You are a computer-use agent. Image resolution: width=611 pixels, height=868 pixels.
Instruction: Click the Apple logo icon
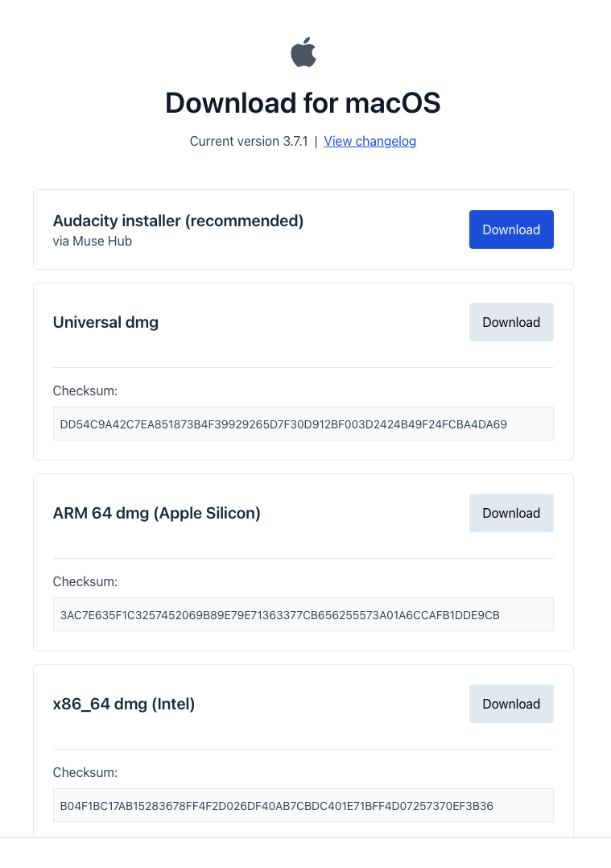point(303,51)
